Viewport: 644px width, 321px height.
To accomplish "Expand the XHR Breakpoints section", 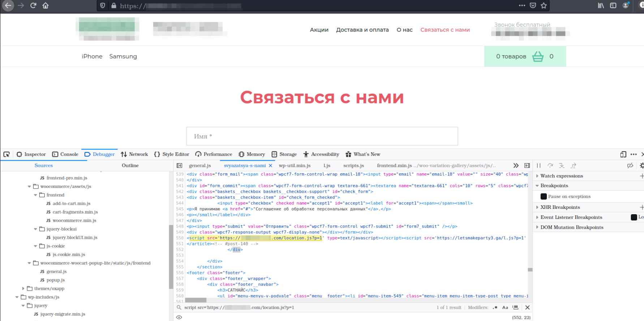I will pos(537,207).
